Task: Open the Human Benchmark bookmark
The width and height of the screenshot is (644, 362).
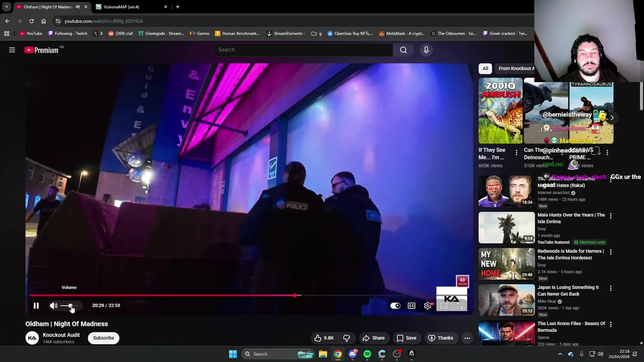Action: [x=237, y=34]
